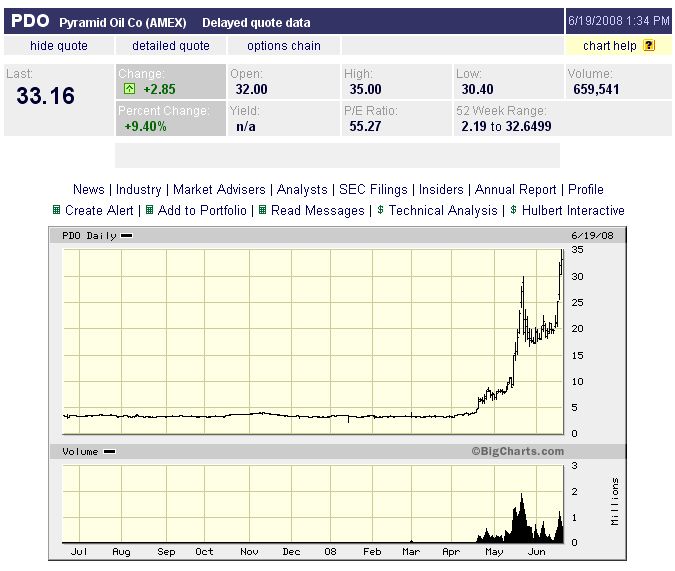Open Market Advisers link
The image size is (675, 571).
(219, 189)
